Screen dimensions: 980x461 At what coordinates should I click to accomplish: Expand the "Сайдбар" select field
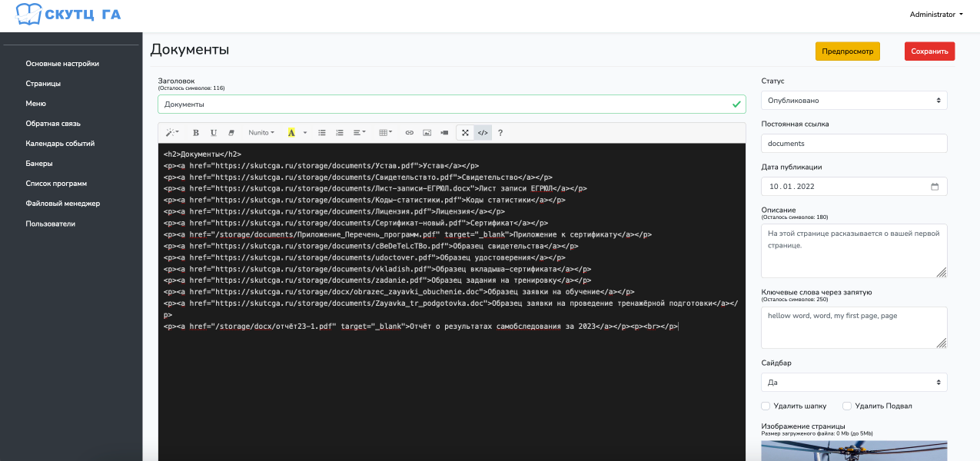tap(853, 382)
